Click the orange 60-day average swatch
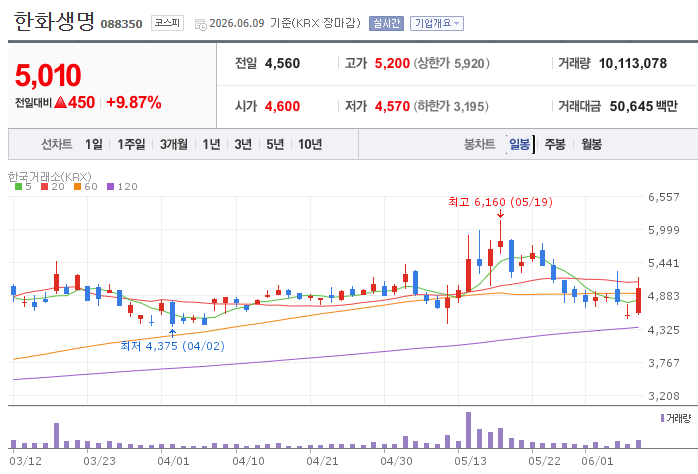Viewport: 698px width, 474px height. tap(77, 186)
